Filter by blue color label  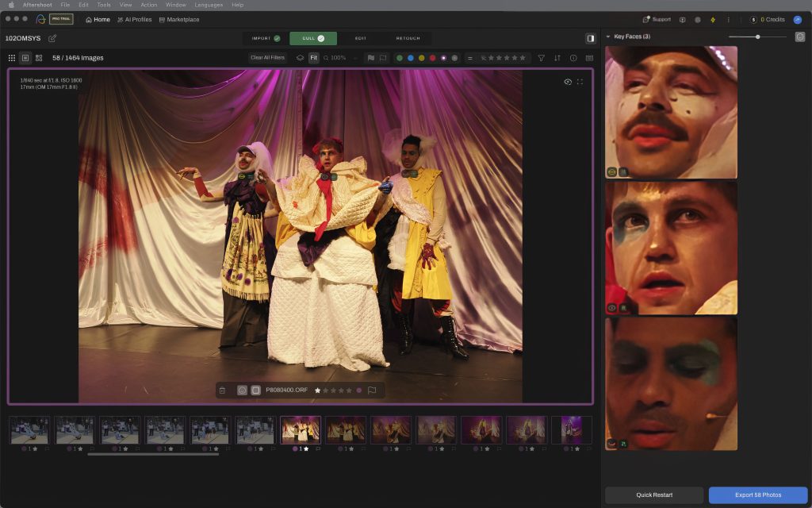pos(411,58)
